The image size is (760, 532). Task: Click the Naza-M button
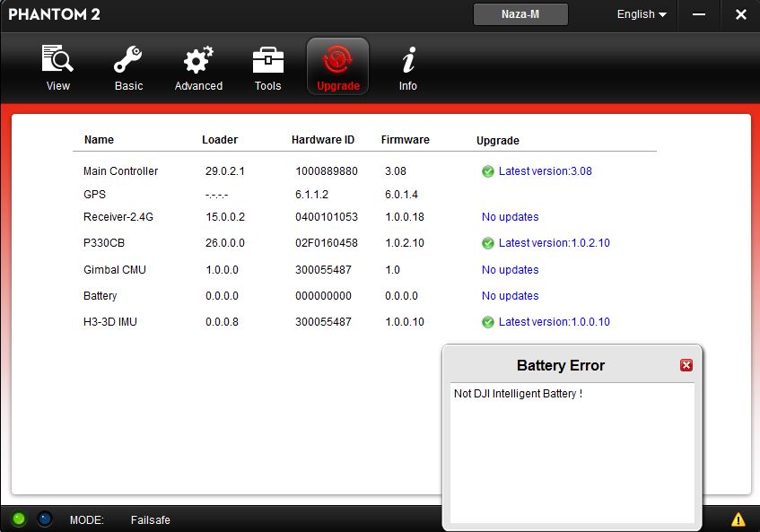coord(520,14)
